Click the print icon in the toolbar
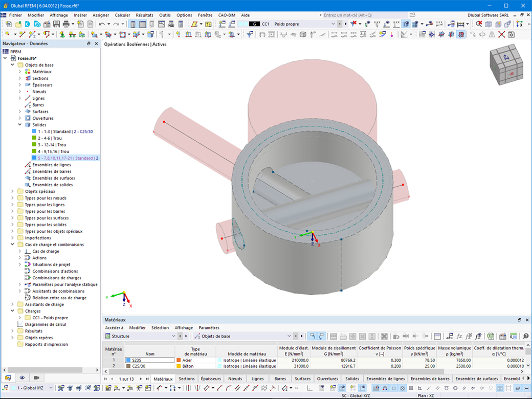 pyautogui.click(x=66, y=24)
